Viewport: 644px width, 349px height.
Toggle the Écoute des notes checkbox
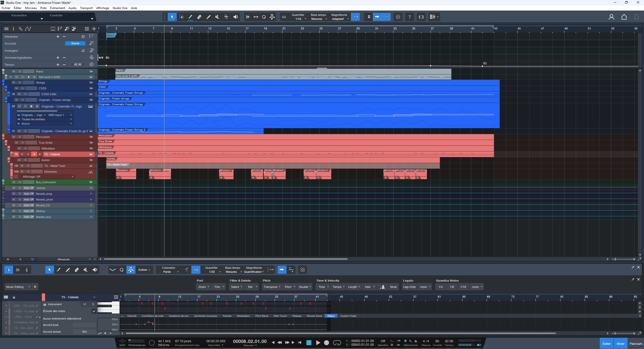pyautogui.click(x=94, y=311)
